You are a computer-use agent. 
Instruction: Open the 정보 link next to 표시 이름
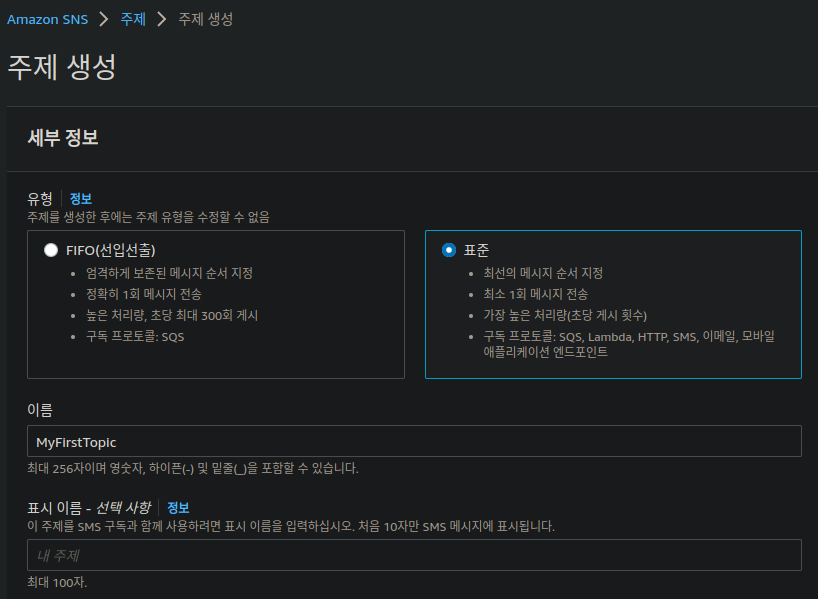click(x=178, y=508)
